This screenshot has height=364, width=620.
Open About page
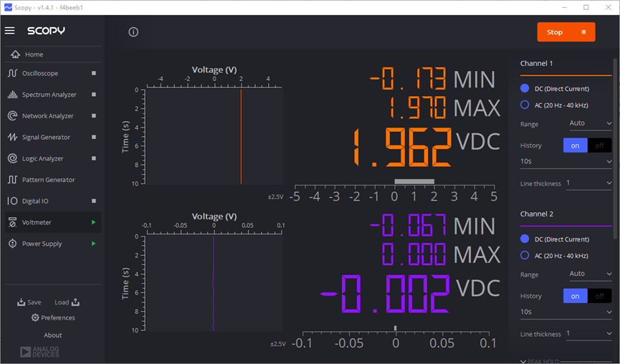(x=53, y=335)
